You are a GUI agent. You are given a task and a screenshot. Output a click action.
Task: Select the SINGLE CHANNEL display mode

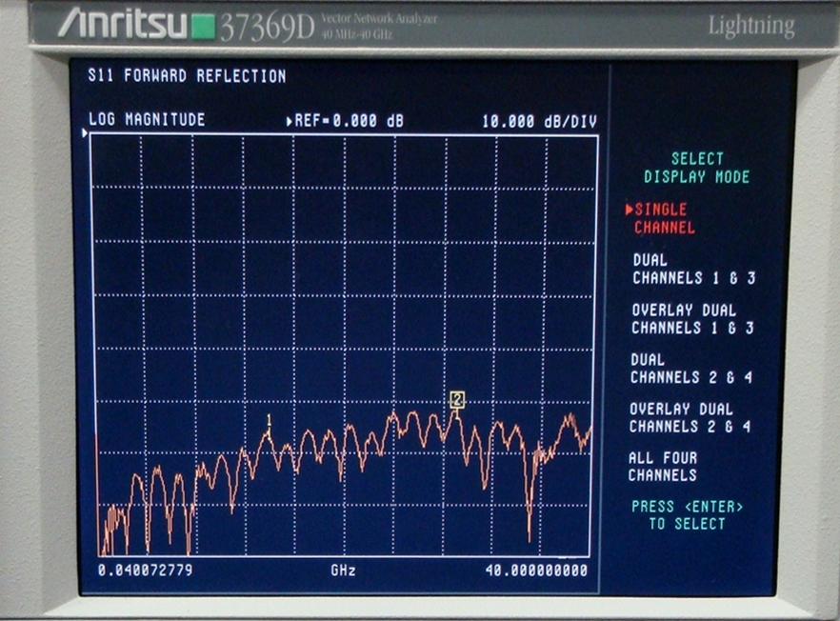point(665,219)
